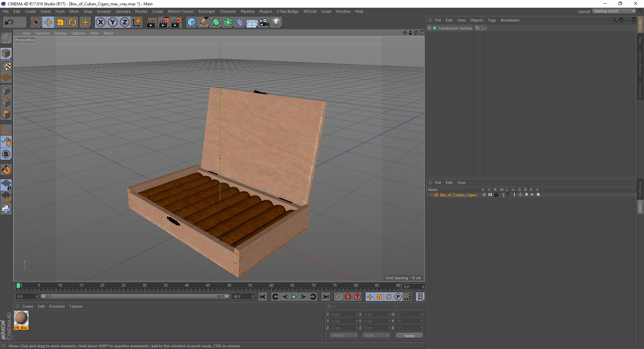Enable Edges mode

click(6, 102)
